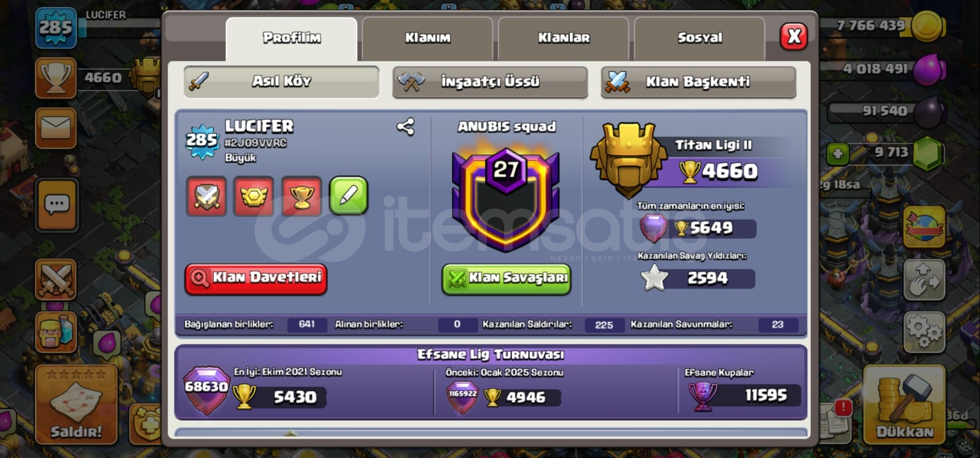Open the mail envelope icon
This screenshot has height=458, width=980.
pos(56,128)
